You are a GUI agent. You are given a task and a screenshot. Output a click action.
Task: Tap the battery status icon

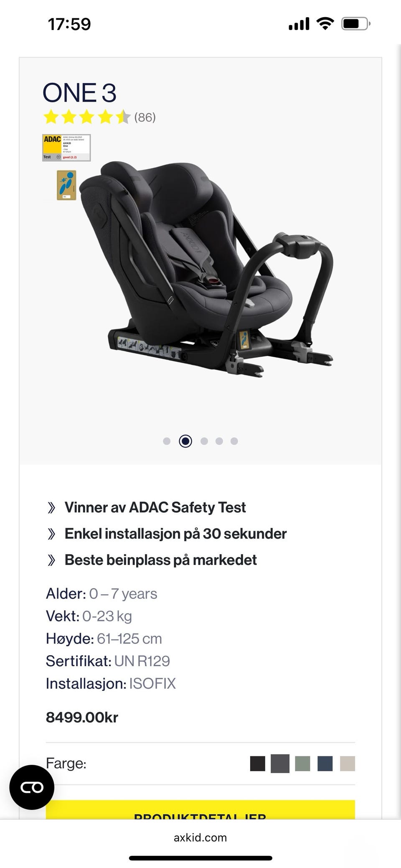(x=356, y=24)
